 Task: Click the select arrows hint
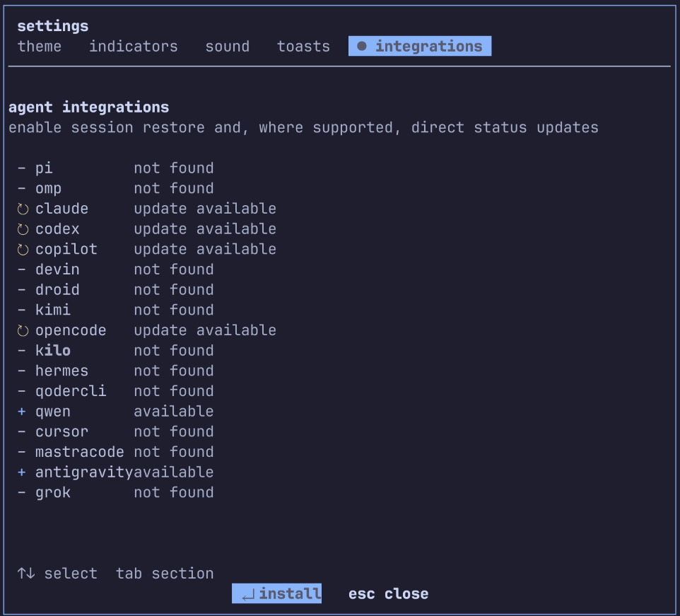(57, 574)
